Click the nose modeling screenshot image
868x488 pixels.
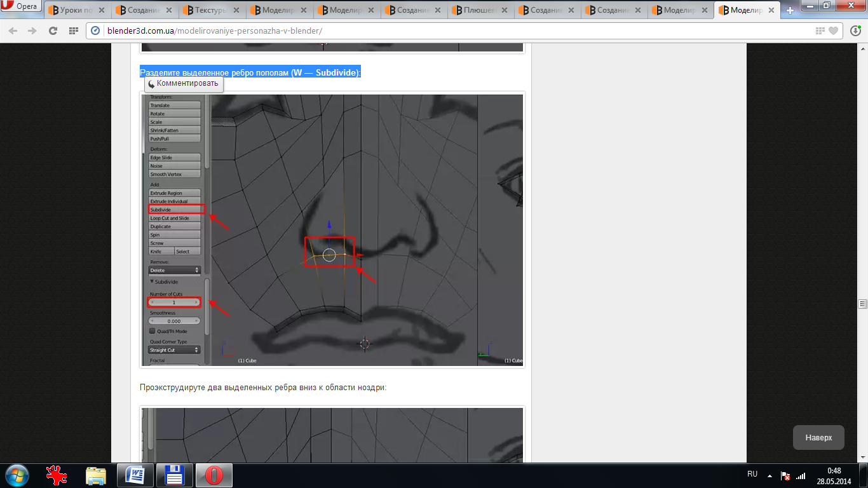click(332, 229)
